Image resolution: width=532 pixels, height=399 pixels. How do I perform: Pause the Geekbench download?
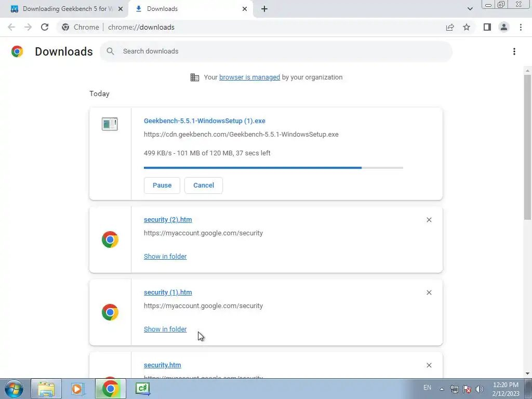coord(162,185)
